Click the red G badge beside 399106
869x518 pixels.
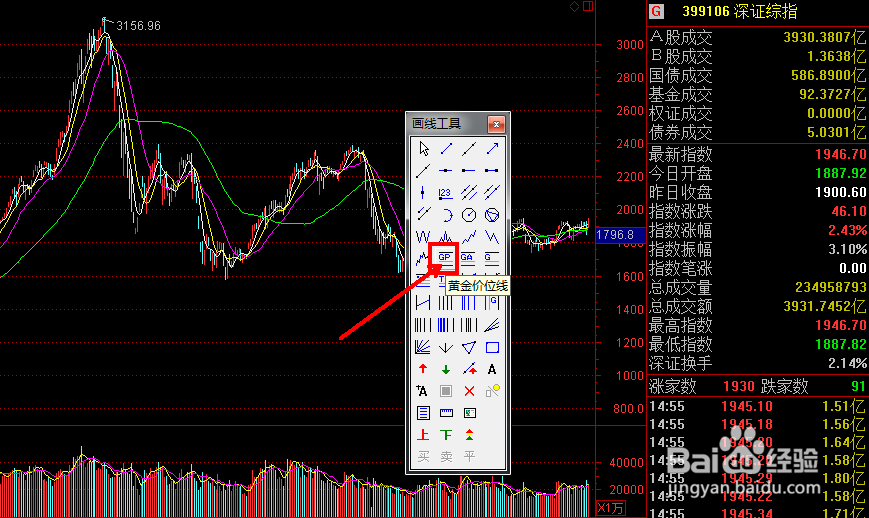pyautogui.click(x=657, y=11)
